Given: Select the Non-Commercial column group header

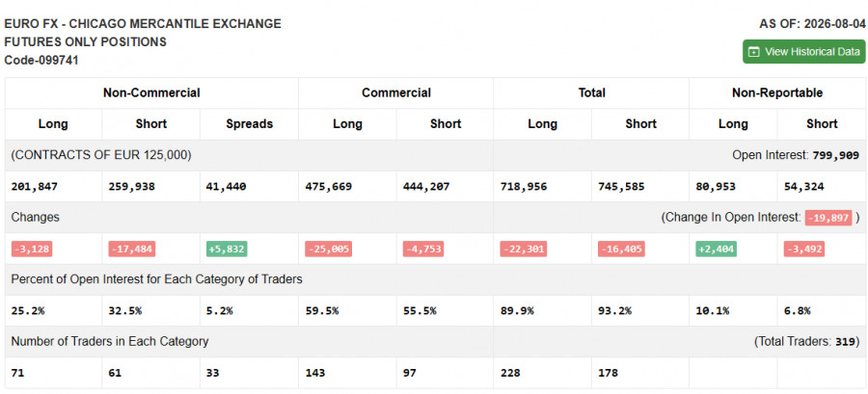Looking at the screenshot, I should click(151, 92).
